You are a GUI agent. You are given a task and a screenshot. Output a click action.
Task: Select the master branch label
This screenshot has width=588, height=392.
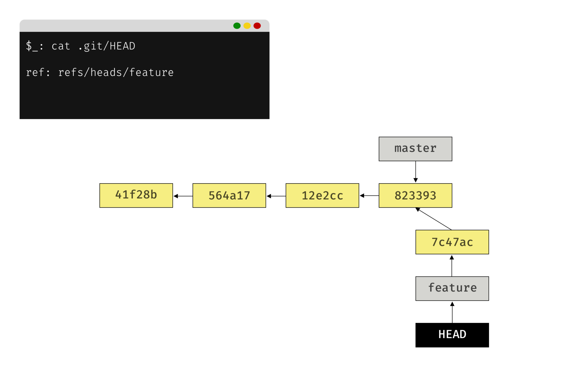(x=415, y=149)
